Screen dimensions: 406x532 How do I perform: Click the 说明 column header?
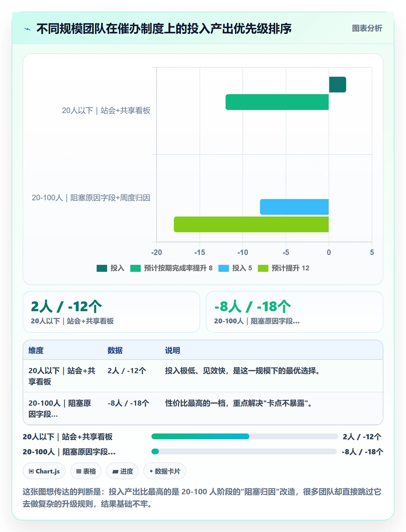pyautogui.click(x=173, y=350)
